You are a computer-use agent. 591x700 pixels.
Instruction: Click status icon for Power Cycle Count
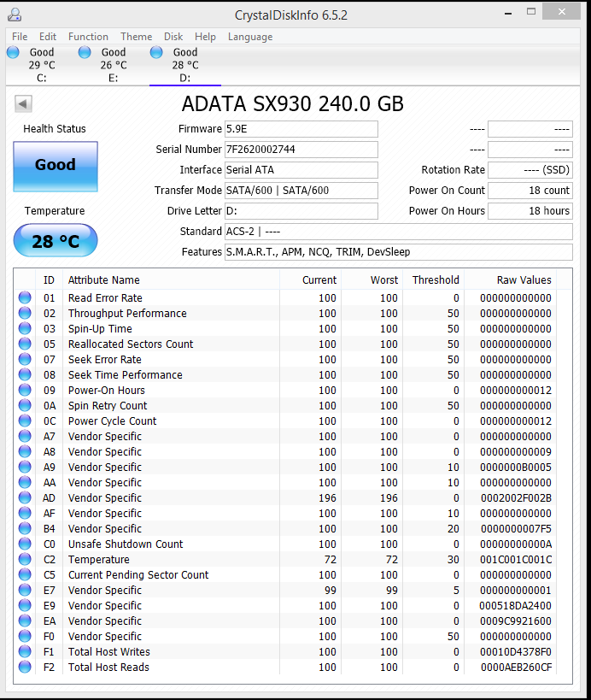[x=25, y=421]
